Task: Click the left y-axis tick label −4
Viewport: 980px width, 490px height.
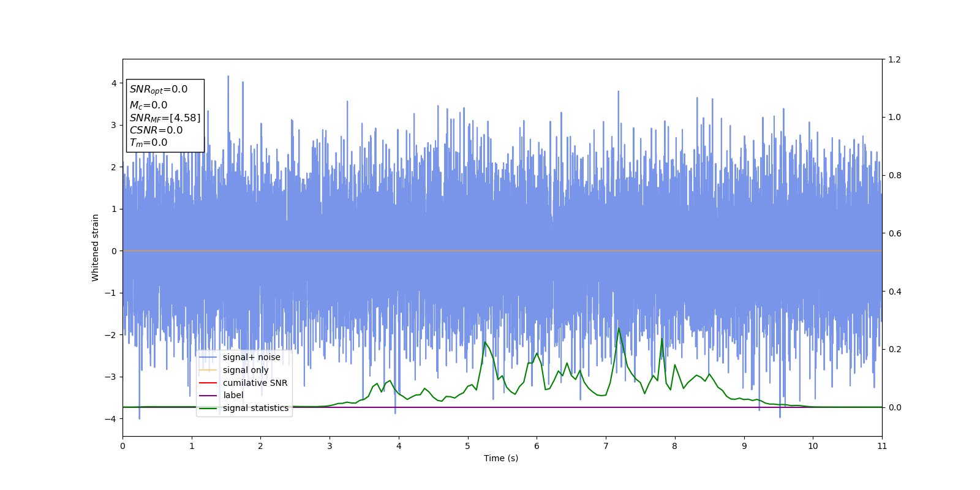Action: [x=110, y=419]
